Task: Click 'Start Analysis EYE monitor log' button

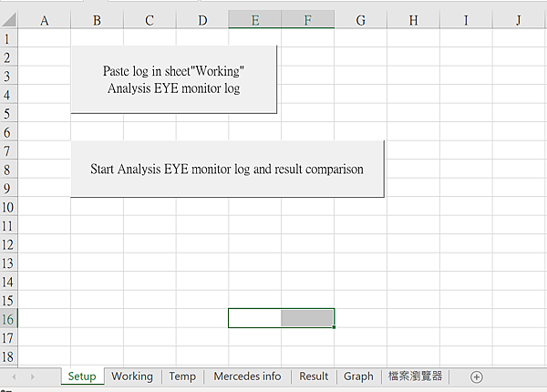Action: 227,169
